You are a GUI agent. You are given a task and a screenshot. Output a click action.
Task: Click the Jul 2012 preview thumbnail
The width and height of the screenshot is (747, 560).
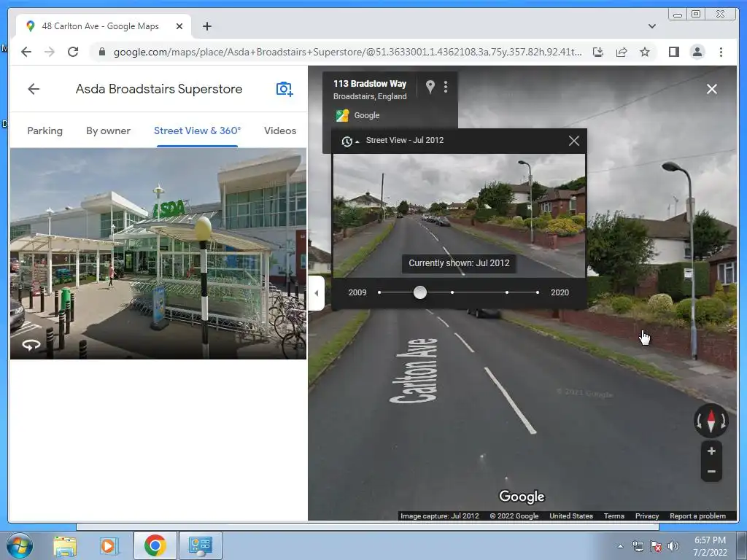(459, 215)
